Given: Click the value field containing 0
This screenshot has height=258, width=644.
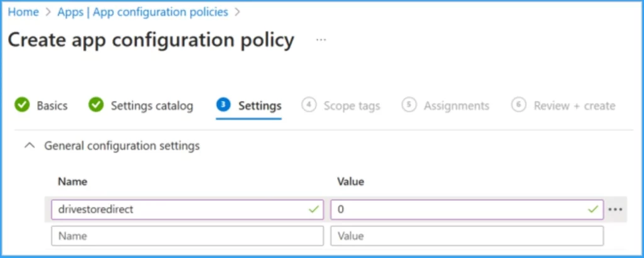Looking at the screenshot, I should point(467,210).
